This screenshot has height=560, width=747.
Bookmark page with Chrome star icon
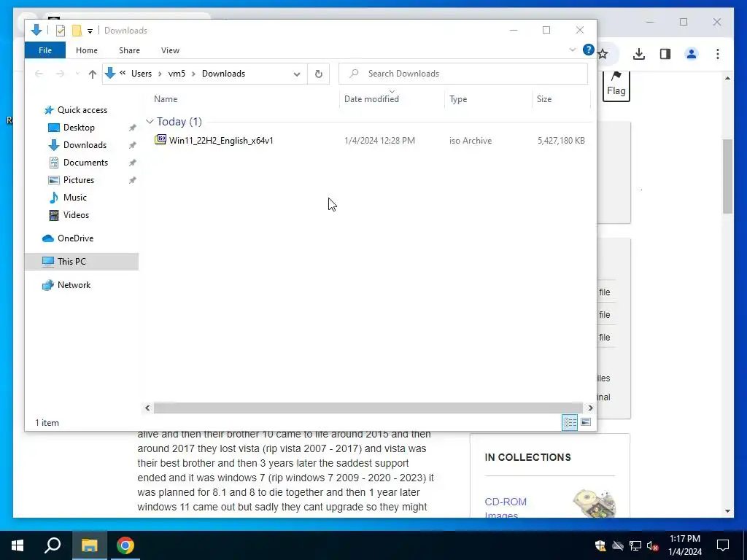604,54
